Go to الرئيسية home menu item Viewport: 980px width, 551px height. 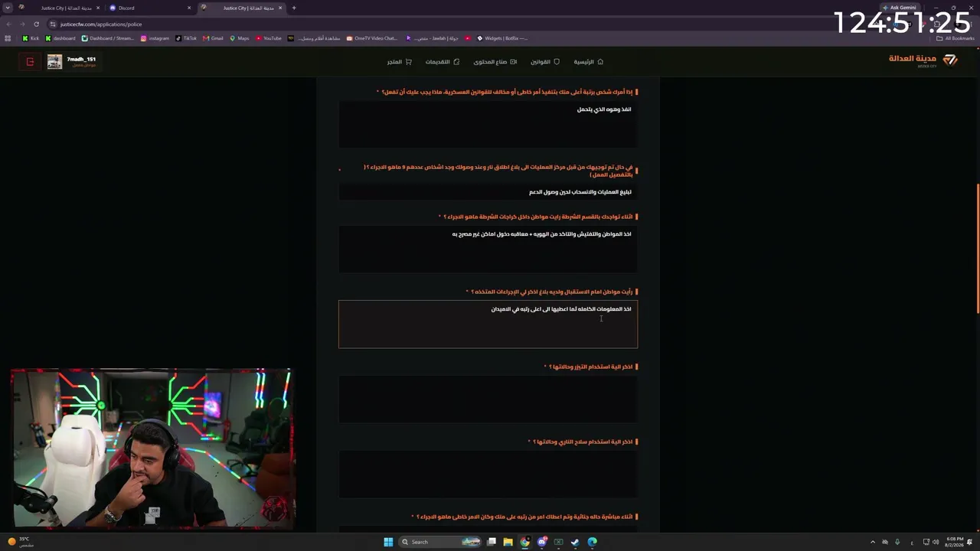[588, 62]
